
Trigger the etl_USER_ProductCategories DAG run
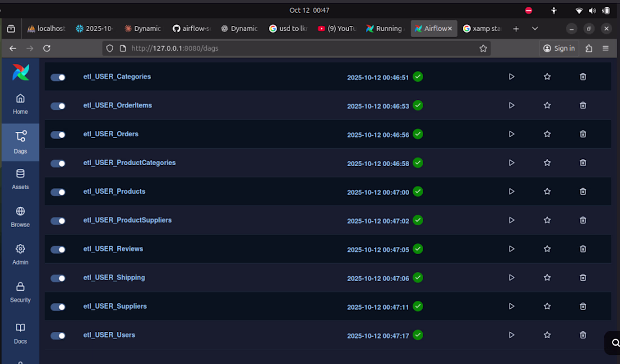click(x=511, y=163)
